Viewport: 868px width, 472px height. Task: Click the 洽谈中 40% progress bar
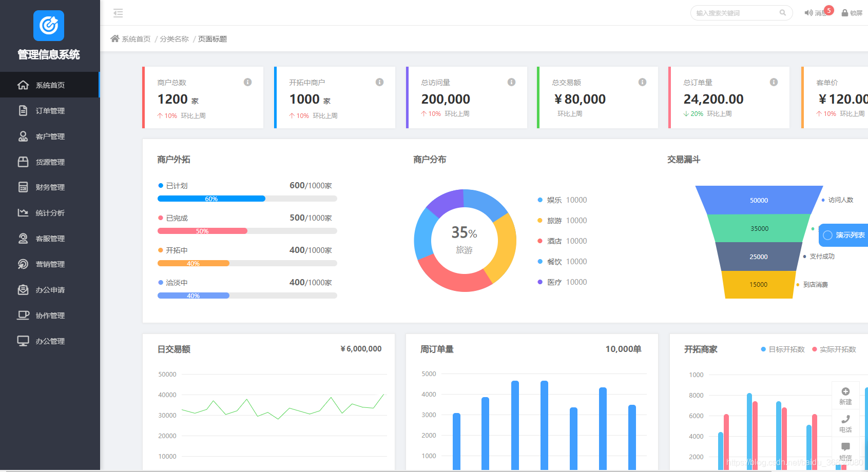[247, 296]
